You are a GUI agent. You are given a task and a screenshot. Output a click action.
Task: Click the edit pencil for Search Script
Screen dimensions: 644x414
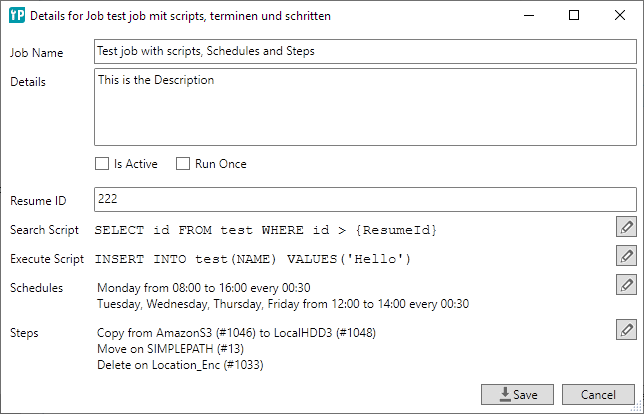(x=626, y=227)
